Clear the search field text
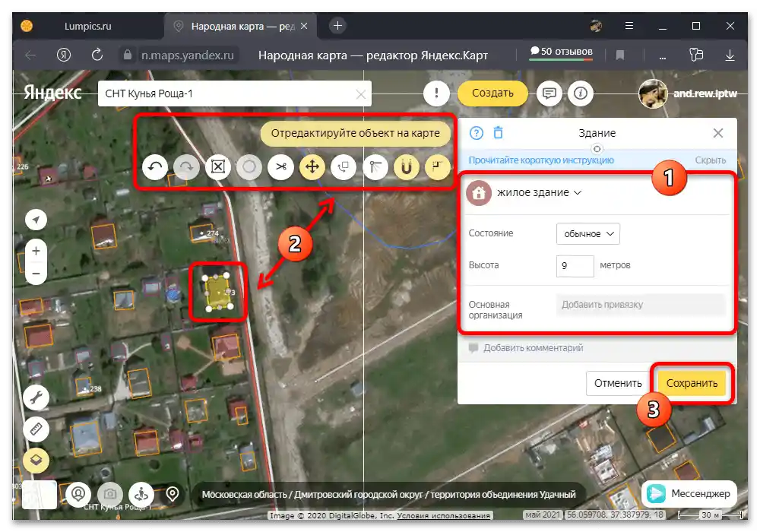This screenshot has height=532, width=760. (x=360, y=94)
